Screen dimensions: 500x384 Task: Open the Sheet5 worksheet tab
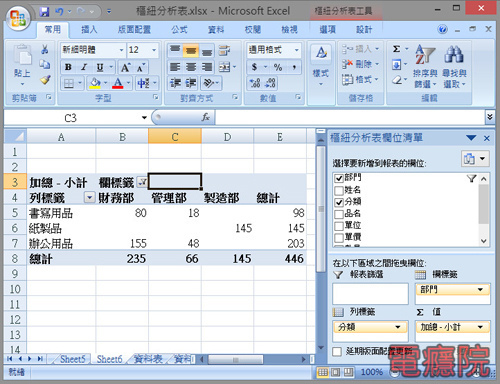click(x=73, y=359)
